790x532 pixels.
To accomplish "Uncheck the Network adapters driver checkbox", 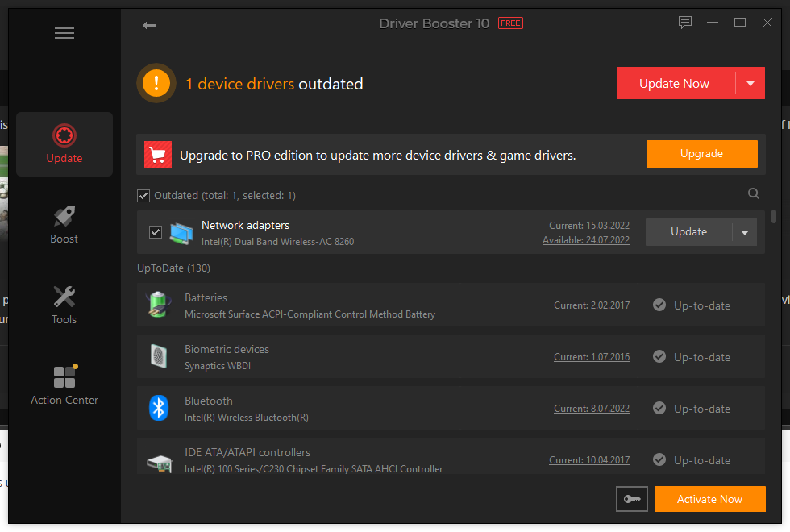I will [x=155, y=232].
